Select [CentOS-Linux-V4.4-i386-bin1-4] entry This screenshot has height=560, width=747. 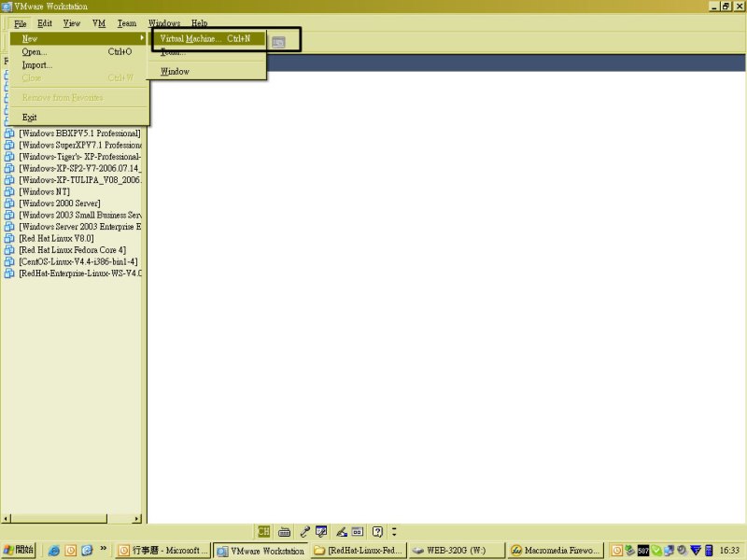[x=78, y=261]
